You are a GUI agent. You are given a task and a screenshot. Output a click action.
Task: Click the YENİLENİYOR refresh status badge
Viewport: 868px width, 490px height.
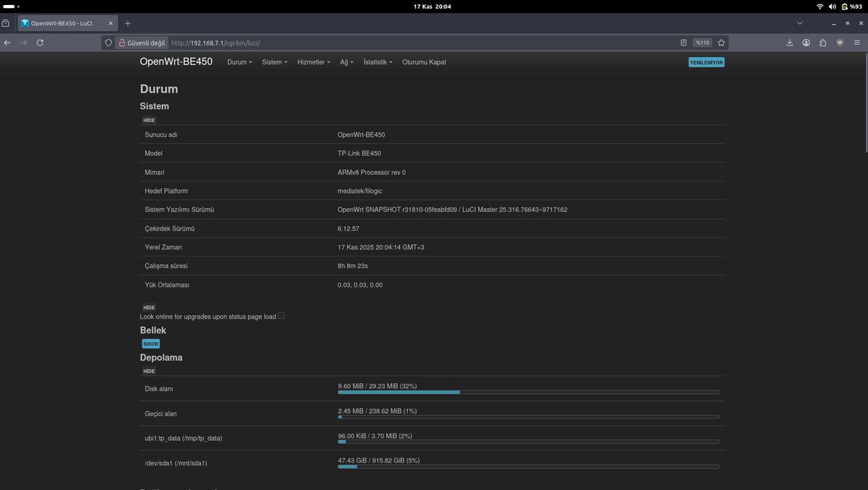point(706,62)
